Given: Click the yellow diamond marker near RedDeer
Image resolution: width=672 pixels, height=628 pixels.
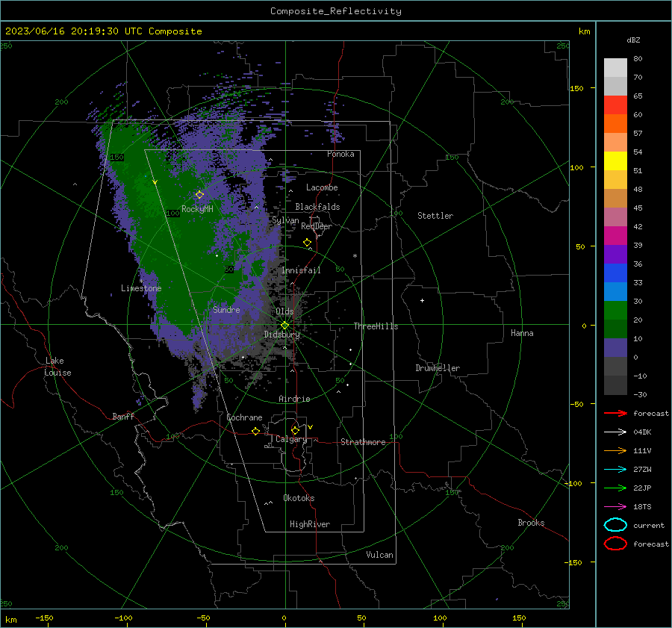Looking at the screenshot, I should click(307, 243).
